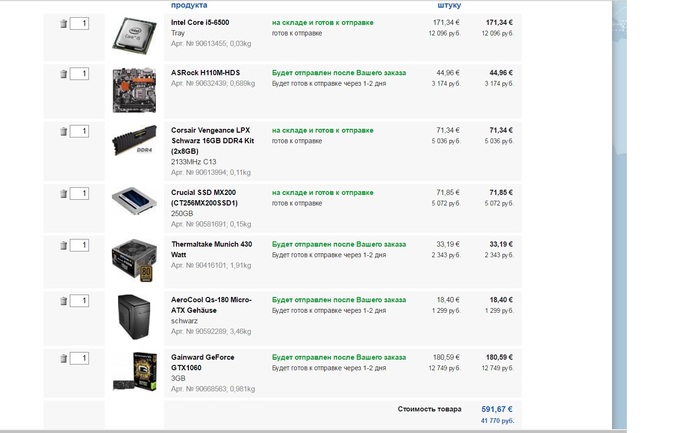Image resolution: width=700 pixels, height=433 pixels.
Task: Delete Gainward GeForce GTX1060 with trash icon
Action: coord(63,358)
